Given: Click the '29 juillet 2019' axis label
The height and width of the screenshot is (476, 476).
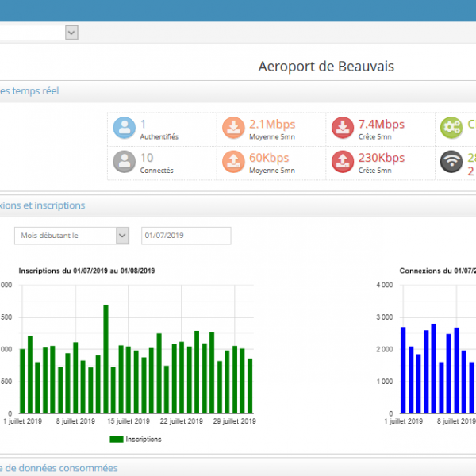Looking at the screenshot, I should tap(234, 421).
